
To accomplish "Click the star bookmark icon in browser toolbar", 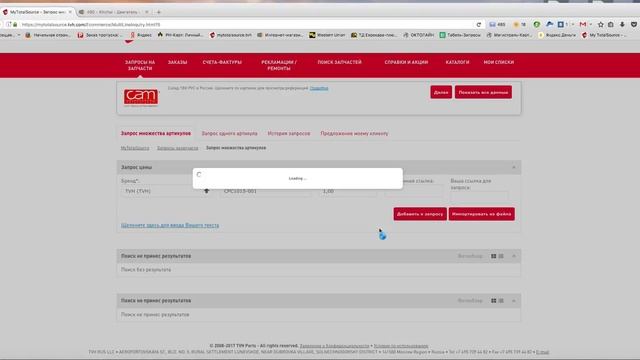I will pos(600,24).
